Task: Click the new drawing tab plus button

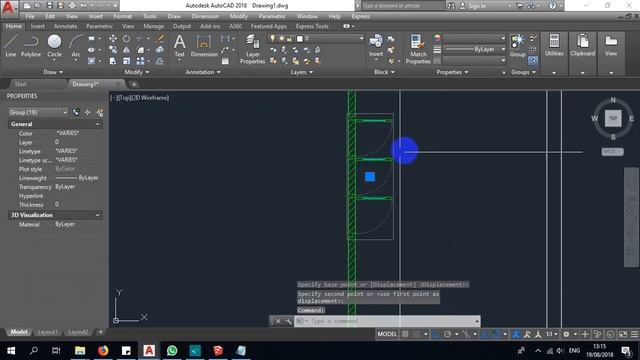Action: [x=133, y=84]
